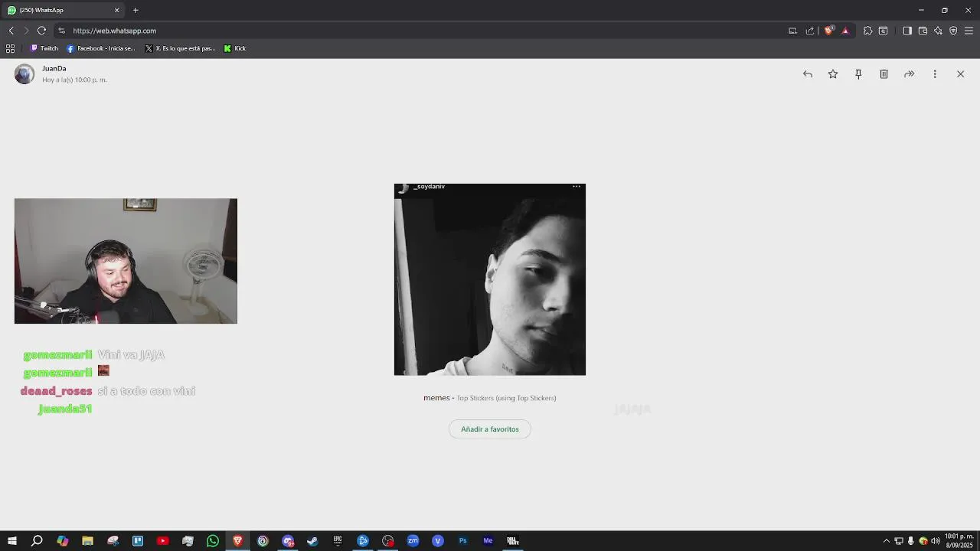
Task: Open WhatsApp app from taskbar
Action: [x=213, y=541]
